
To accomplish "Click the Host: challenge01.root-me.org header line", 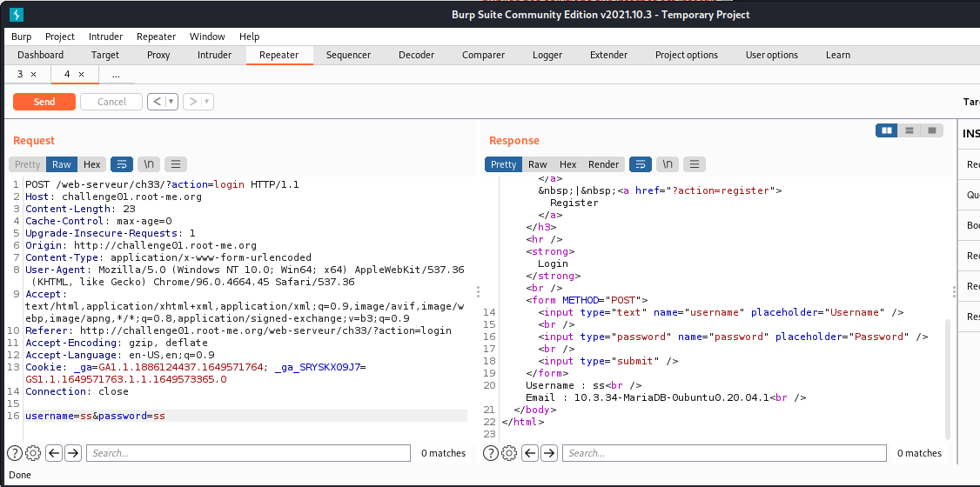I will [x=114, y=197].
